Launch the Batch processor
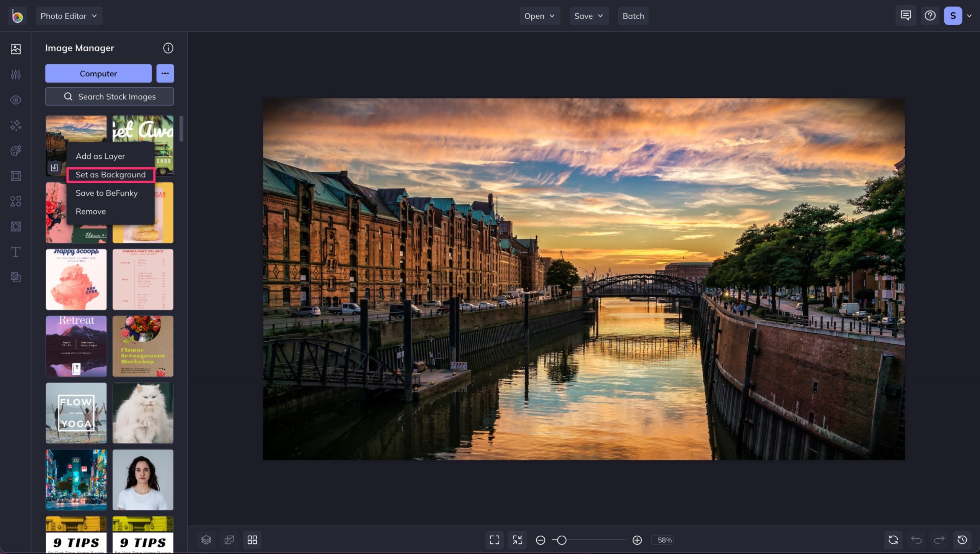The width and height of the screenshot is (980, 554). point(633,16)
